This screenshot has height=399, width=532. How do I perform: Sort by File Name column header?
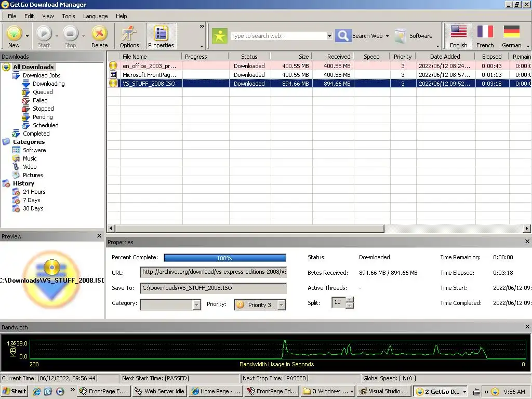coord(151,56)
